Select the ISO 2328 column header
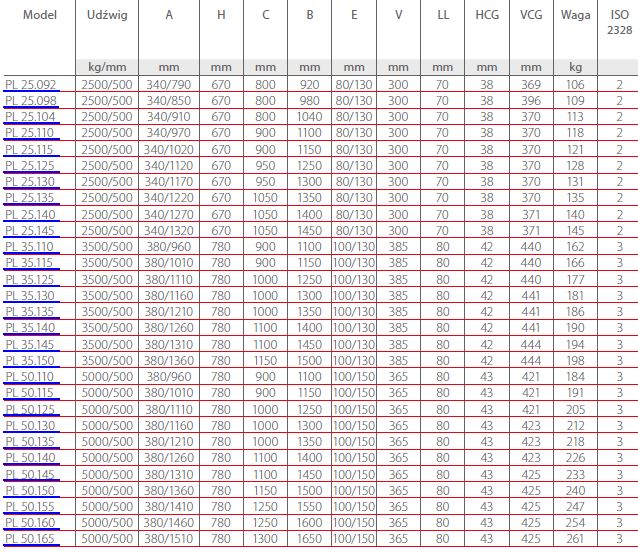Viewport: 638px width, 553px height. pos(619,22)
